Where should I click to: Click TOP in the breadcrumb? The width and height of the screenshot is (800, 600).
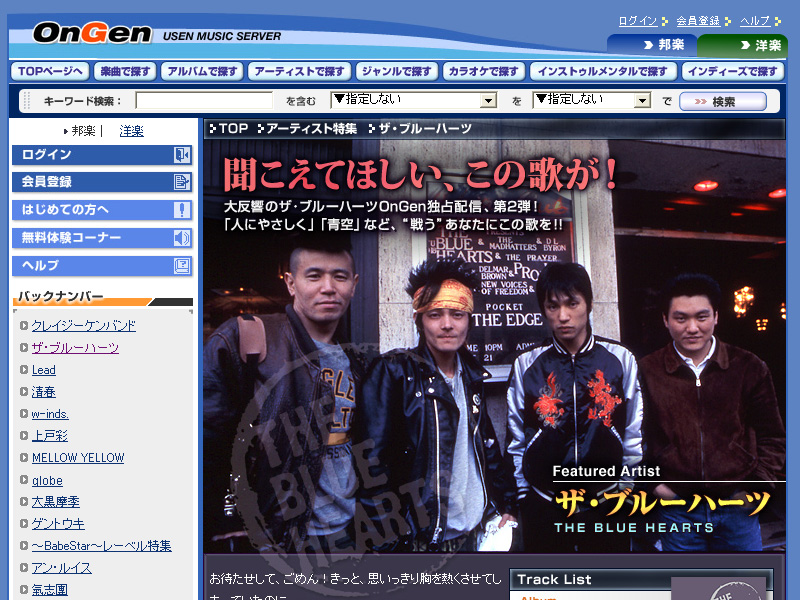pos(233,129)
